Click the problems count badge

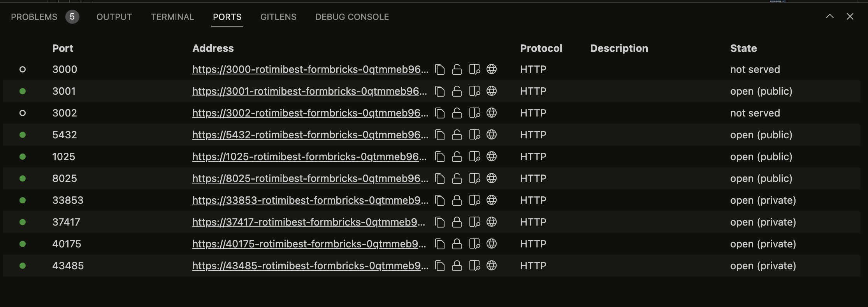point(72,17)
